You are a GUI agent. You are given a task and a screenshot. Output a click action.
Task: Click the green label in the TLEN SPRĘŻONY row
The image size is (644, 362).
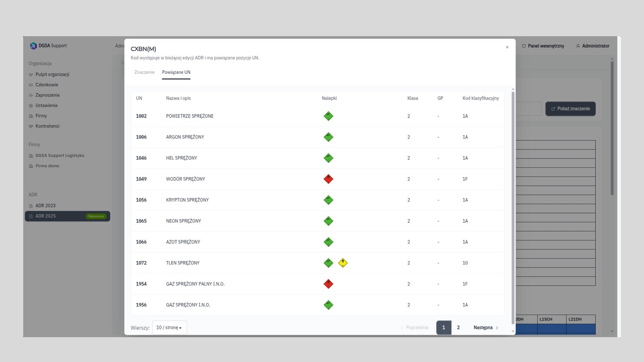click(x=328, y=263)
